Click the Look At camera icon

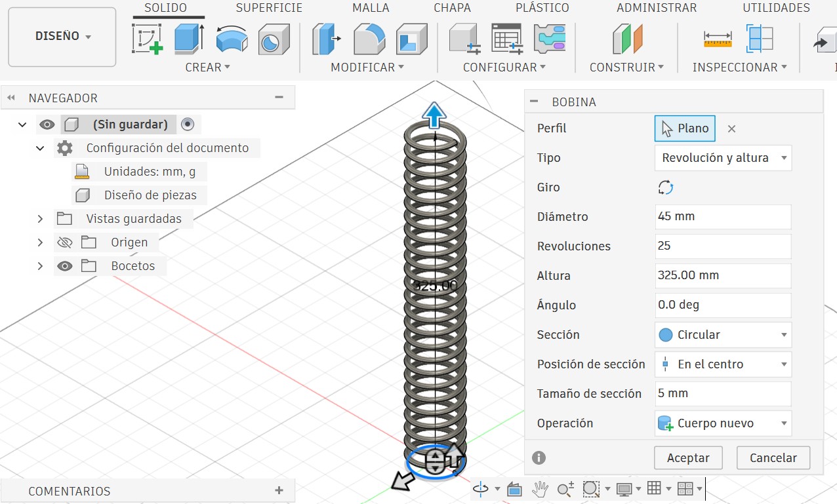(514, 489)
